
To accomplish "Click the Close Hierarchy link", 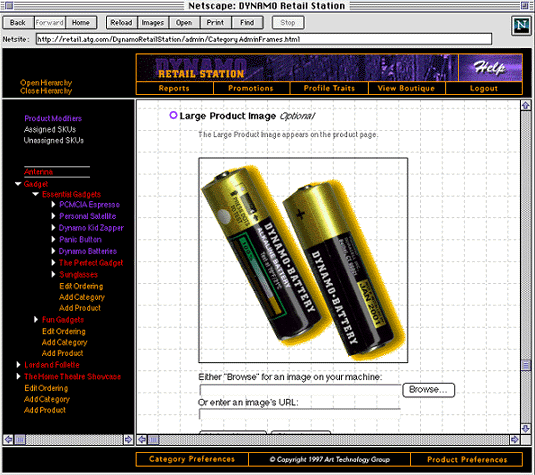I will [46, 91].
